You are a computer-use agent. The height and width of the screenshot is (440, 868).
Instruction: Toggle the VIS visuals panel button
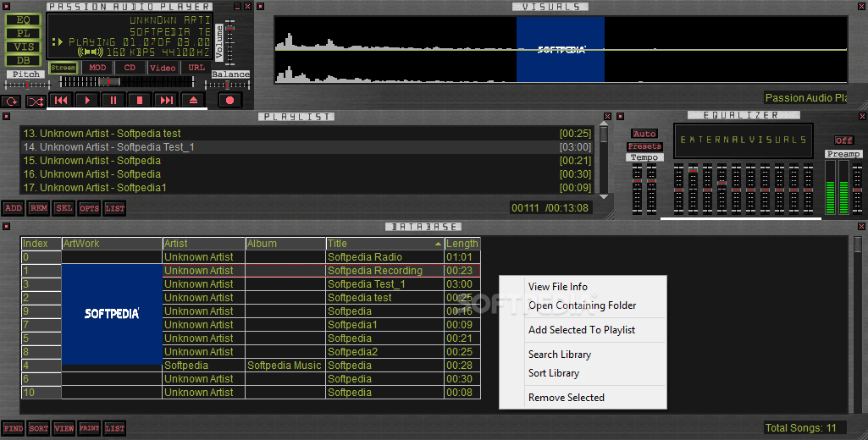pos(23,47)
